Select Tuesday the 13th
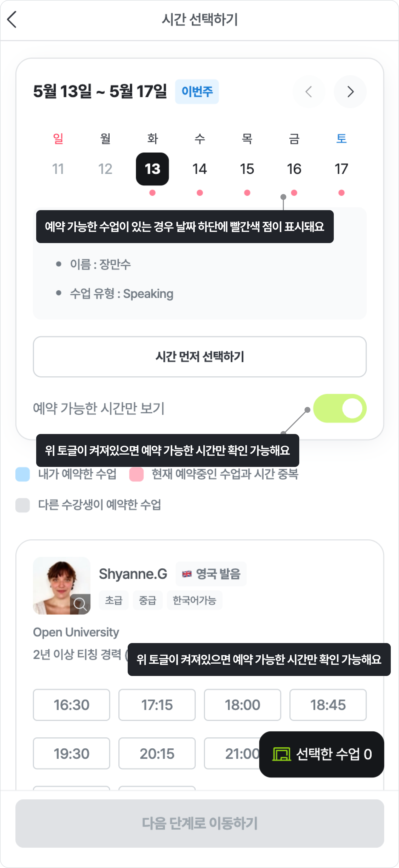This screenshot has width=399, height=868. click(153, 169)
